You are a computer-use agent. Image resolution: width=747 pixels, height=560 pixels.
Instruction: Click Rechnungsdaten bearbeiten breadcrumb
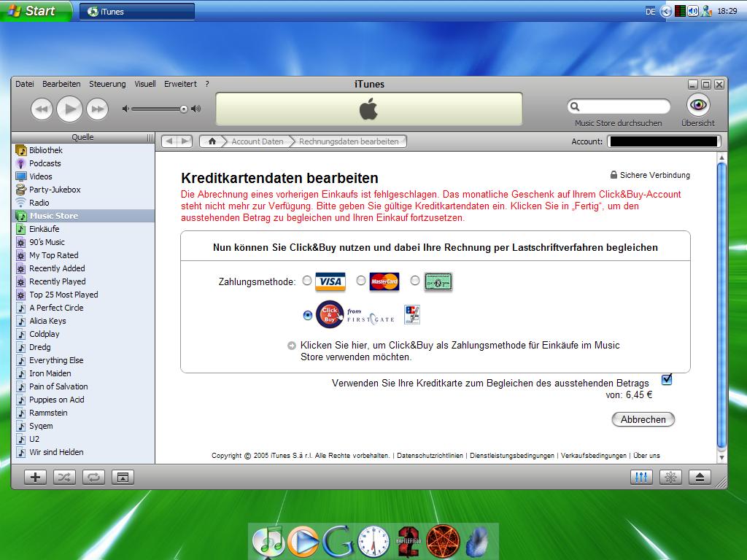pyautogui.click(x=349, y=141)
